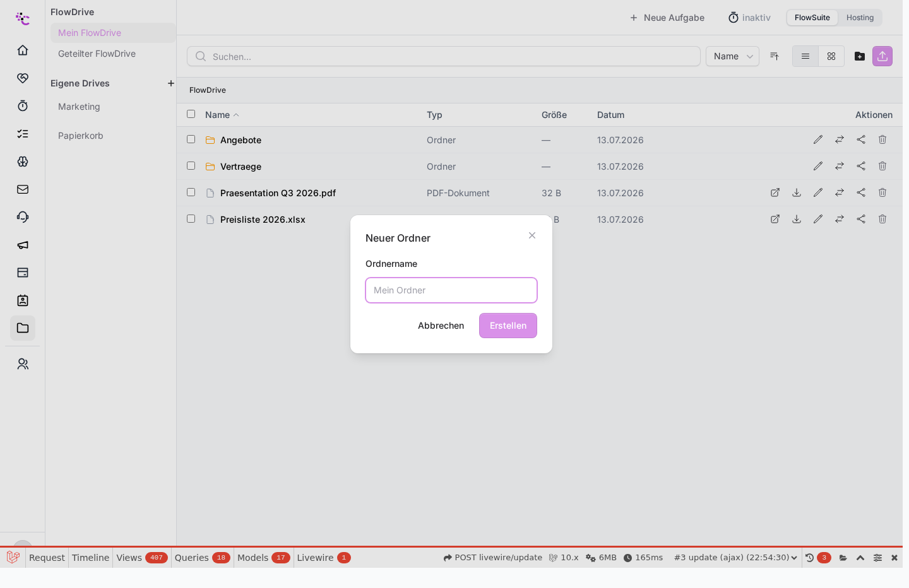
Task: Share the Vertraege folder
Action: [861, 166]
